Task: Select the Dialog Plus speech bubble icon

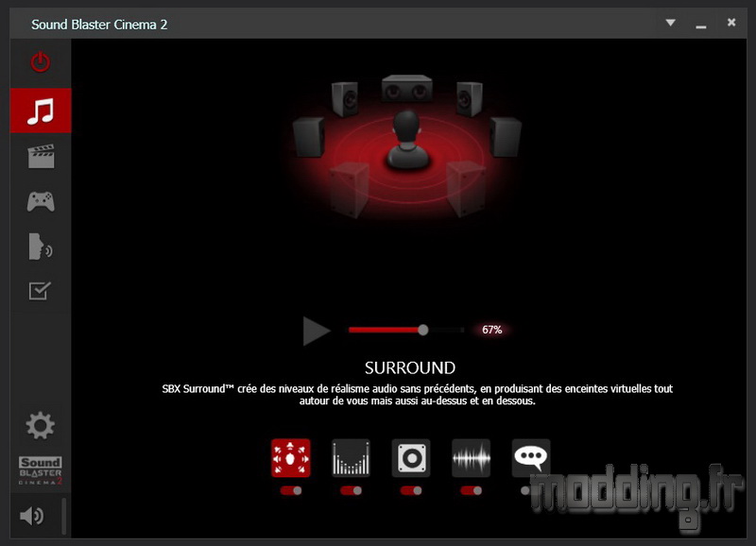Action: [531, 458]
